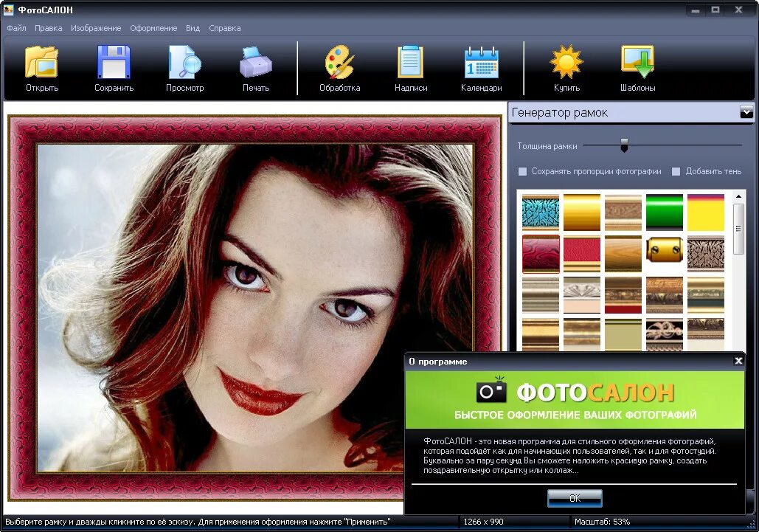The height and width of the screenshot is (532, 759).
Task: Click the ФотоСАЛОН title bar app icon
Action: point(8,9)
